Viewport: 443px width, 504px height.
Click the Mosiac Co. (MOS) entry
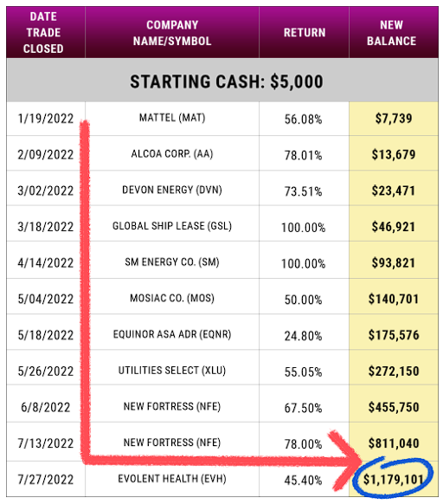pyautogui.click(x=172, y=298)
